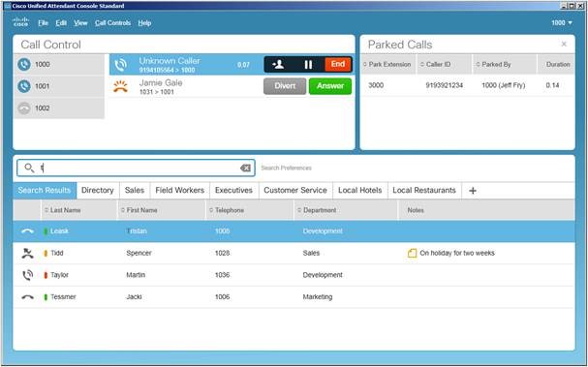The width and height of the screenshot is (588, 367).
Task: Close the Parked Calls panel
Action: pyautogui.click(x=564, y=44)
